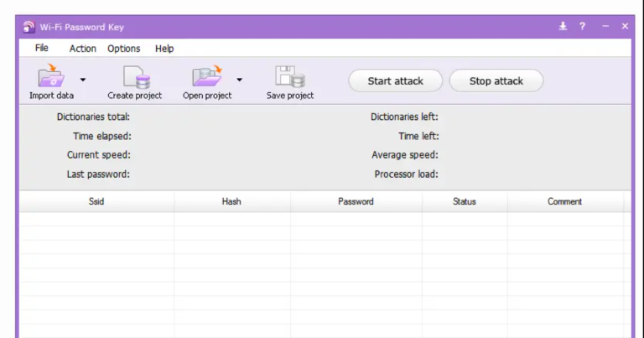Click the Dictionaries total label
Image resolution: width=644 pixels, height=338 pixels.
pos(93,117)
